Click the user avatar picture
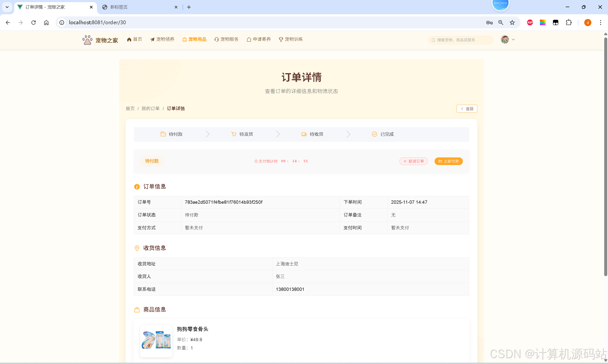This screenshot has height=364, width=608. click(505, 39)
